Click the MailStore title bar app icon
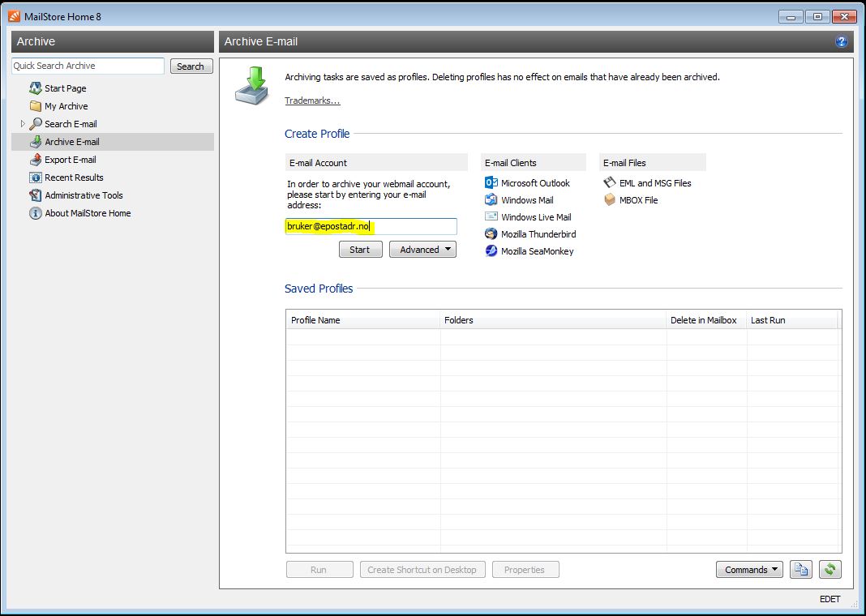This screenshot has width=866, height=616. coord(15,16)
